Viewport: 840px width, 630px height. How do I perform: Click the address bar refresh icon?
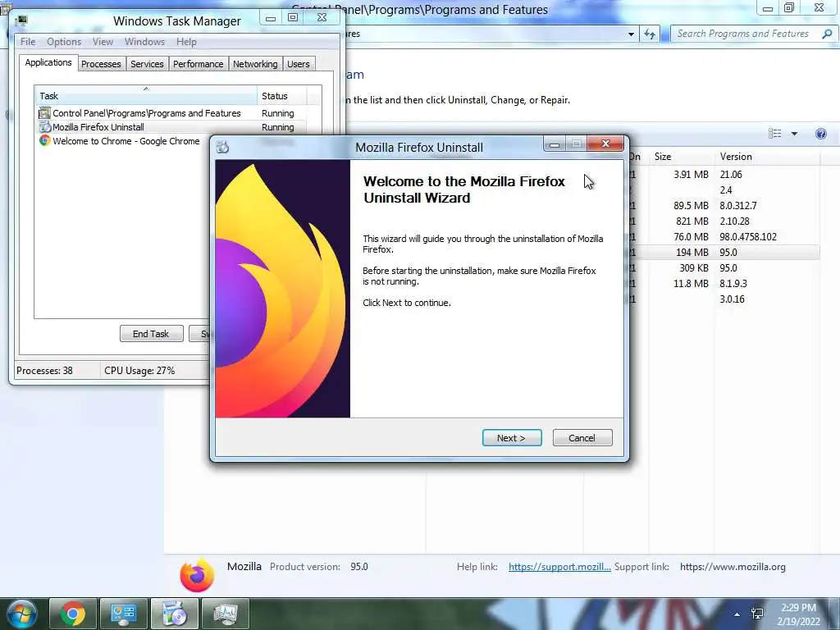650,34
